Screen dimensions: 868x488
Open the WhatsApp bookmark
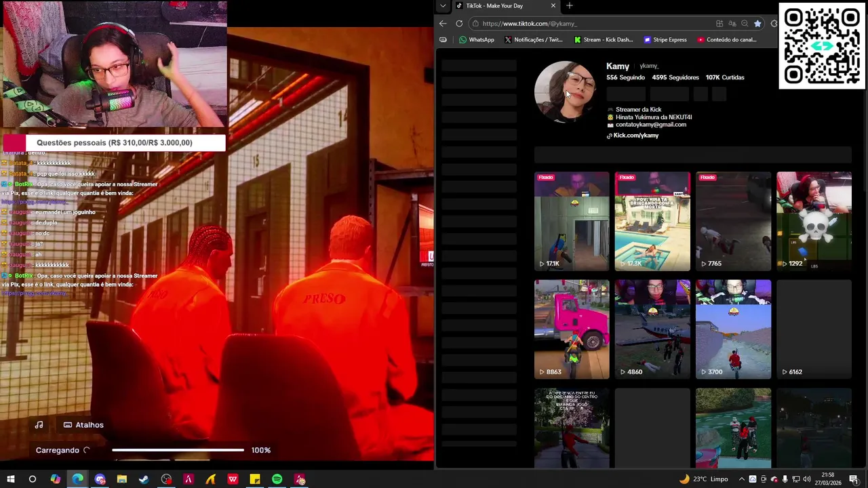477,39
